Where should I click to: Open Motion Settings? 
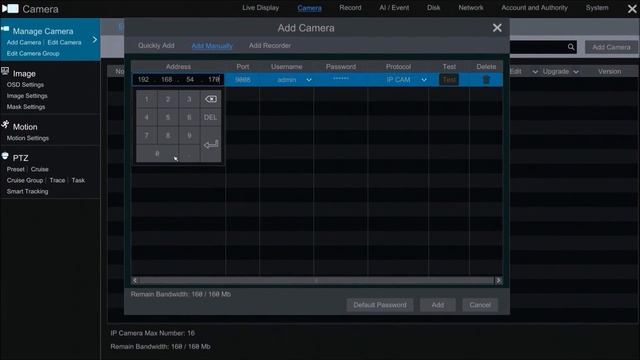pyautogui.click(x=27, y=138)
